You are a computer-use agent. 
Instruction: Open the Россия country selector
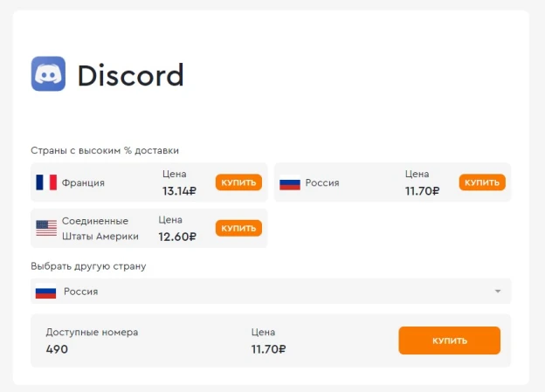271,292
